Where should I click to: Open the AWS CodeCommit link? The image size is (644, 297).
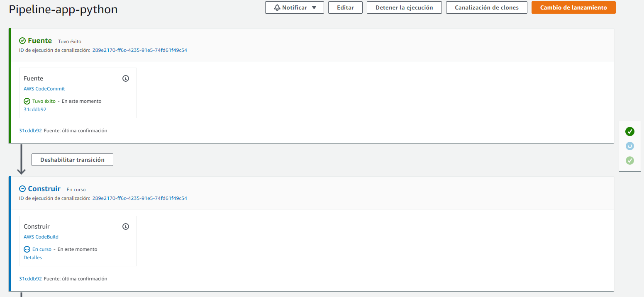tap(44, 89)
